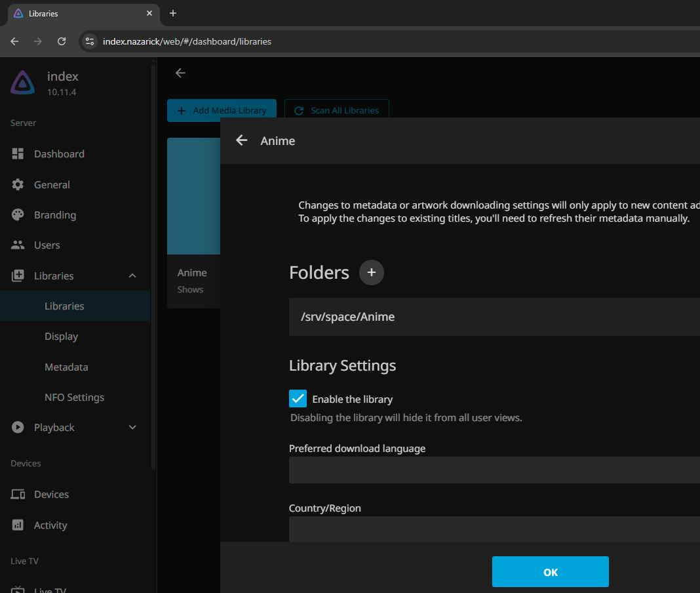Open NFO Settings menu item
Screen dimensions: 700x593
[74, 397]
